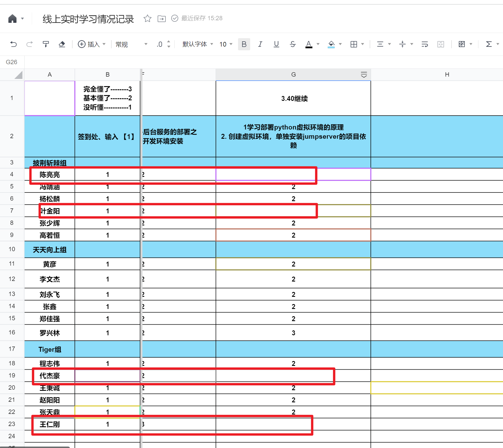Screen dimensions: 503x448
Task: Click the name cell 高若恒
Action: pyautogui.click(x=50, y=235)
